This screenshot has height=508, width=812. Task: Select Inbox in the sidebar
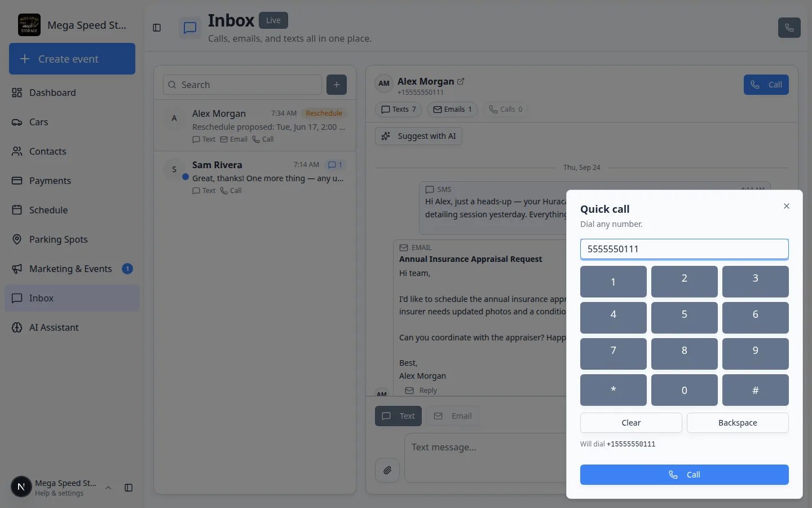point(72,298)
